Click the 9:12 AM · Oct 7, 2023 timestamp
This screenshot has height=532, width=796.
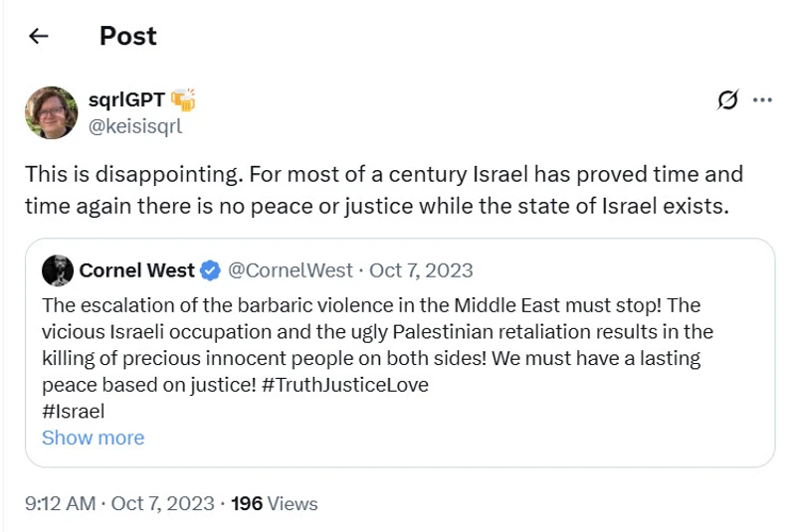click(119, 504)
